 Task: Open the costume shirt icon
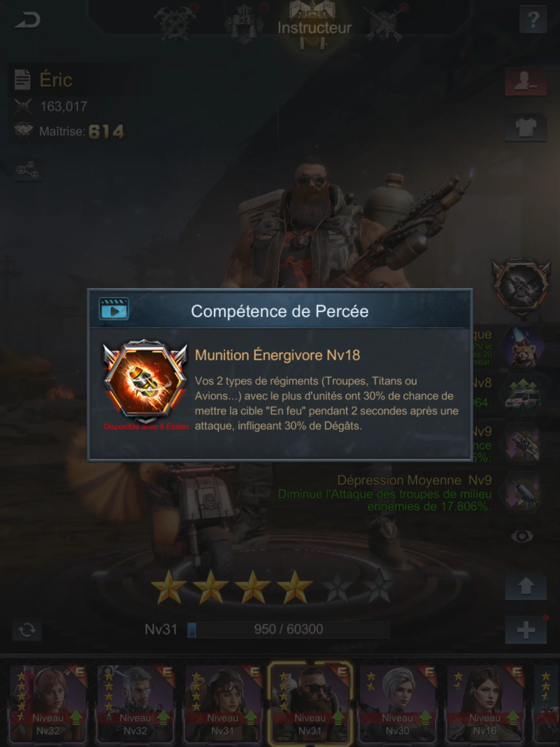[x=526, y=127]
